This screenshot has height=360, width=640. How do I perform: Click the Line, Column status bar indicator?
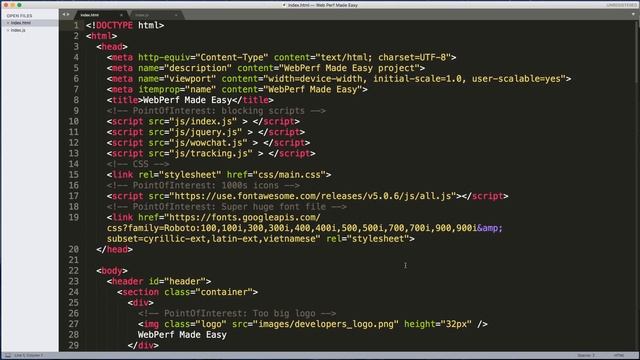29,356
